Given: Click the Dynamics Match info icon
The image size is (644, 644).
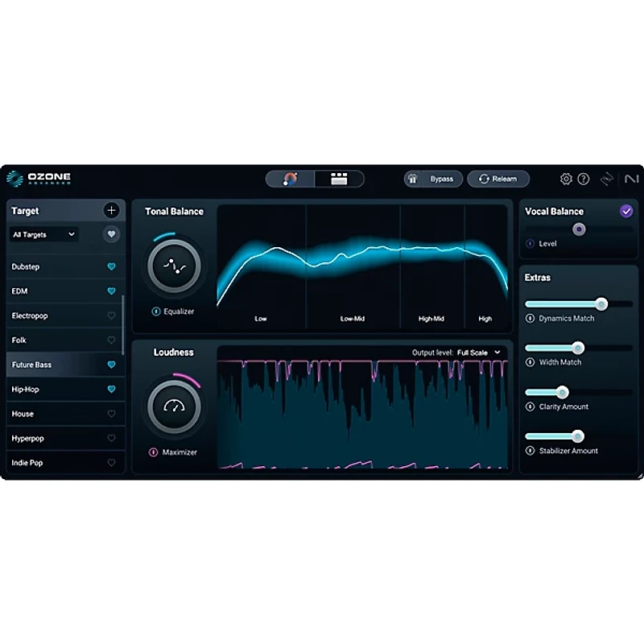Looking at the screenshot, I should coord(530,319).
